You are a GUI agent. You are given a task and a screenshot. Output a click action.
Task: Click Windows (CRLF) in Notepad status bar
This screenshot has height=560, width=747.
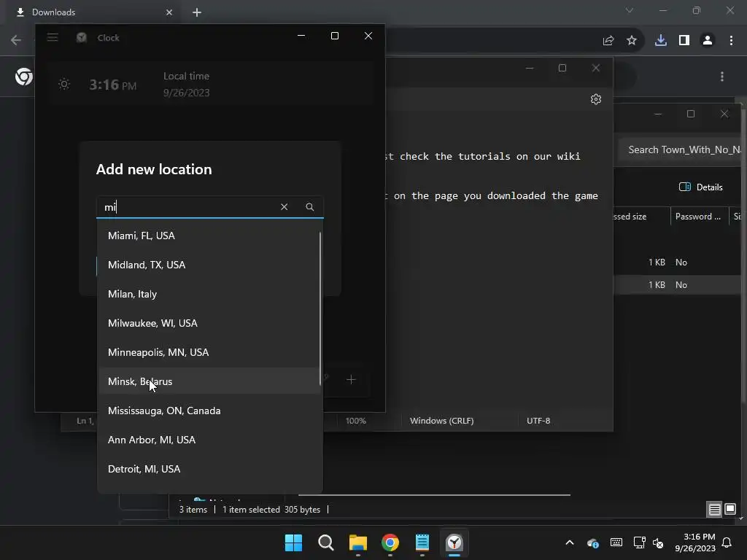point(441,421)
